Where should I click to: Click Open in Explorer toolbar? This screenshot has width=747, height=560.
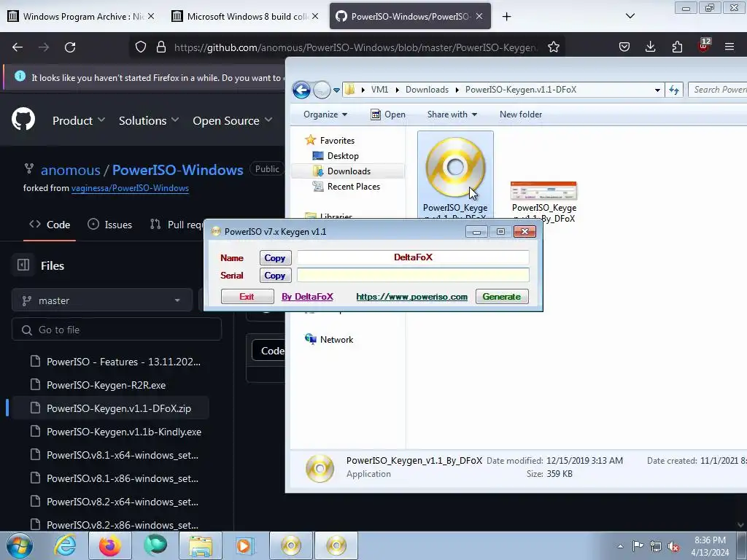coord(388,114)
